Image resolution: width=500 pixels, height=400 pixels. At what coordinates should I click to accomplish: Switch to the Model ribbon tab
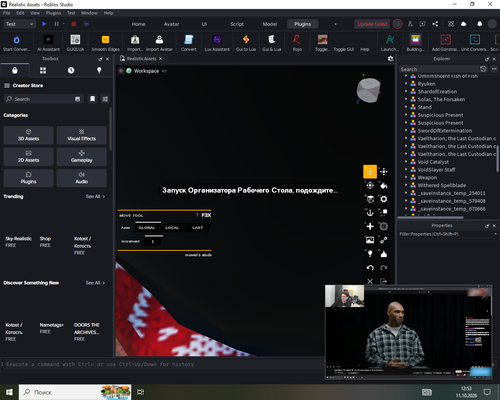270,24
